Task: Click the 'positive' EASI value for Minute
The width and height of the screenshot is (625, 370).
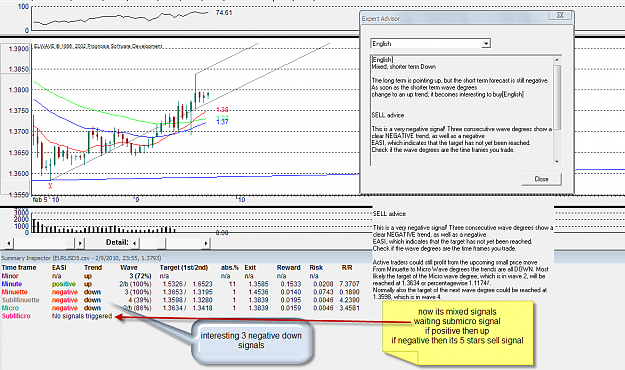Action: click(64, 284)
